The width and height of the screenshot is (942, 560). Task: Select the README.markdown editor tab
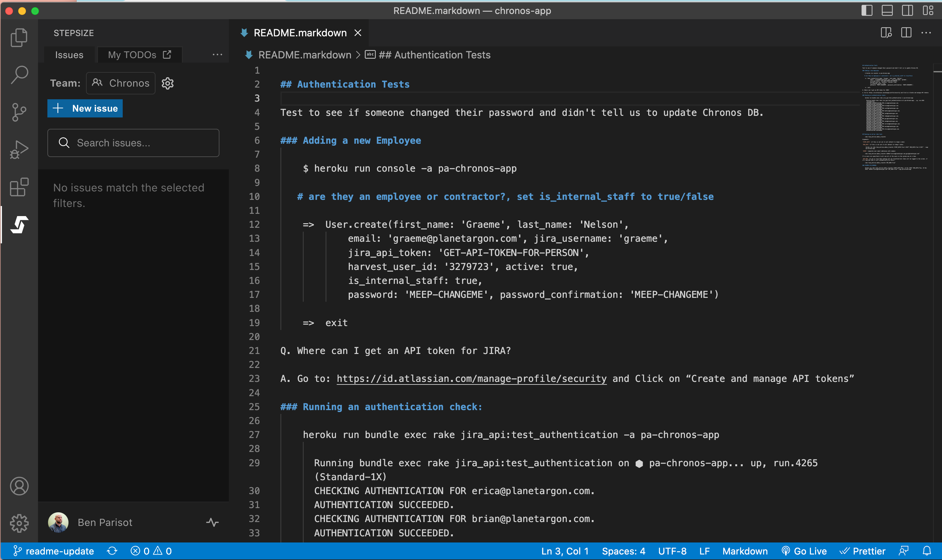pos(300,33)
